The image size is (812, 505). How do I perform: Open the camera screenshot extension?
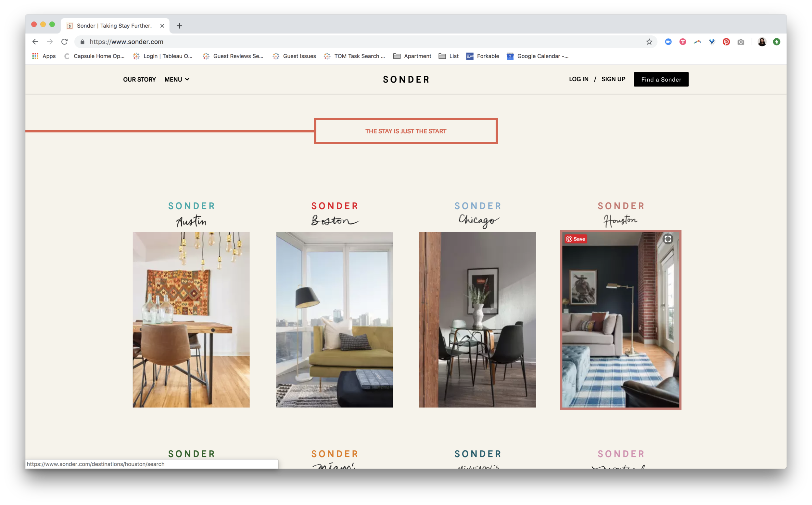coord(741,42)
